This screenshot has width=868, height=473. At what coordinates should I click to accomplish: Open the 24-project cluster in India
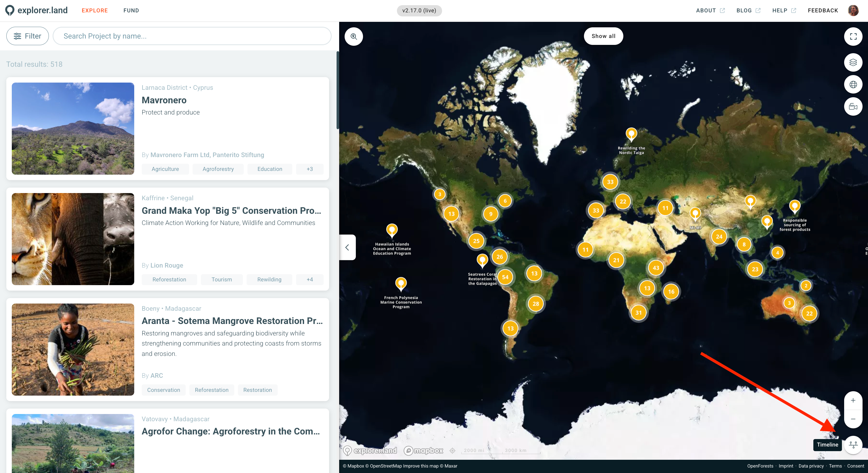point(719,236)
